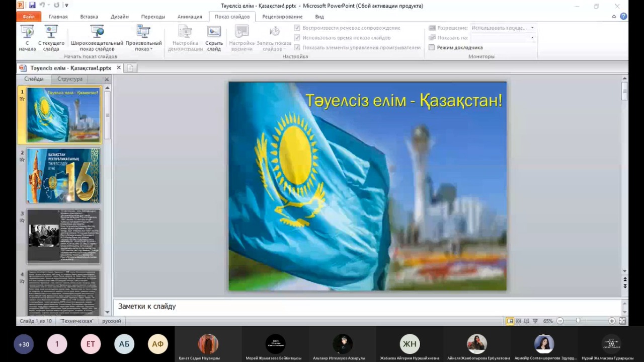Viewport: 644px width, 362px height.
Task: Fit slide to current window icon
Action: (x=622, y=321)
